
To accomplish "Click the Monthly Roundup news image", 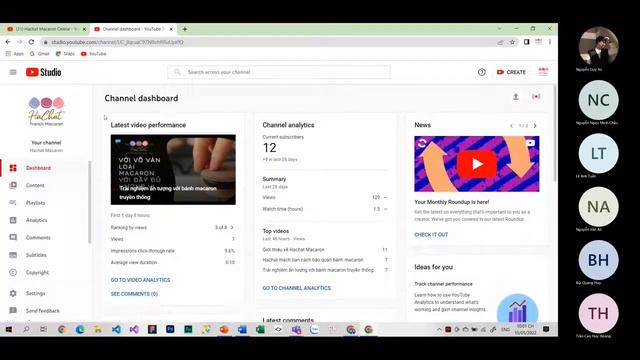I will [x=477, y=164].
